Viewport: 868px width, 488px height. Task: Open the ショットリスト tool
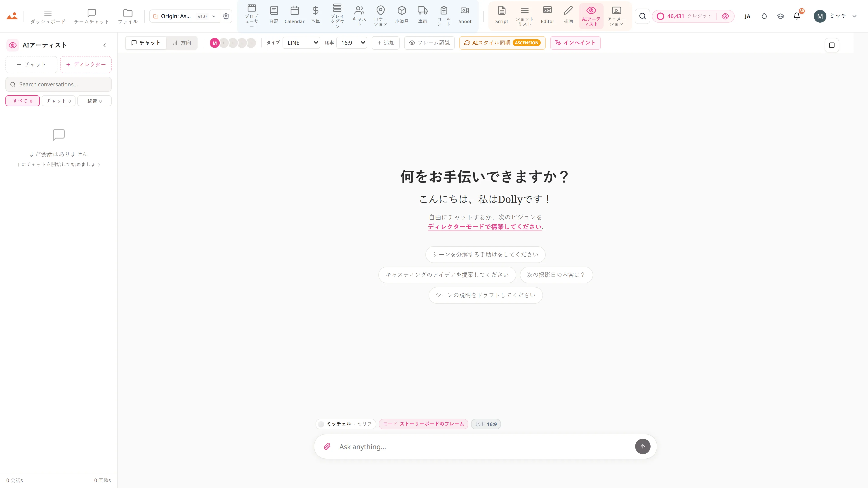[525, 16]
